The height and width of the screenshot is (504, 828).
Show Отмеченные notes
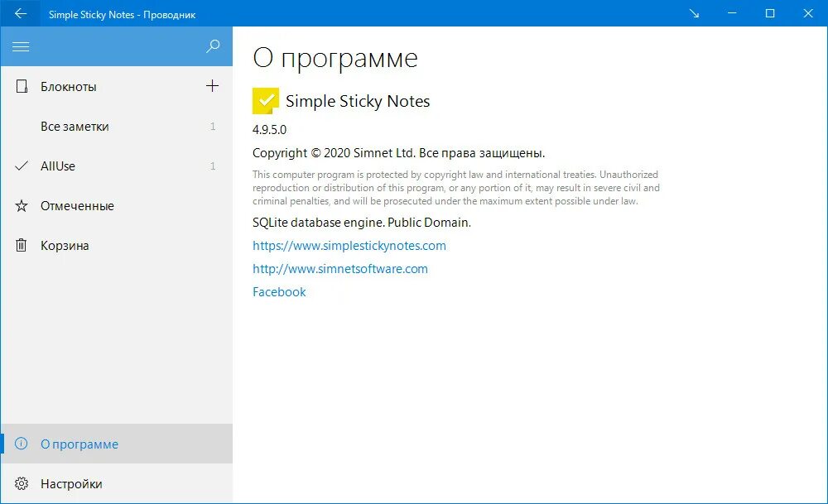(x=117, y=206)
